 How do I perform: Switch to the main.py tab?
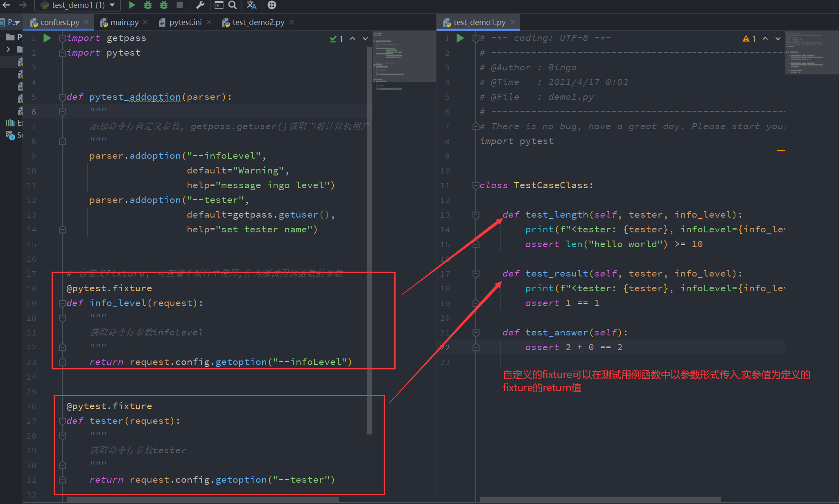coord(124,22)
